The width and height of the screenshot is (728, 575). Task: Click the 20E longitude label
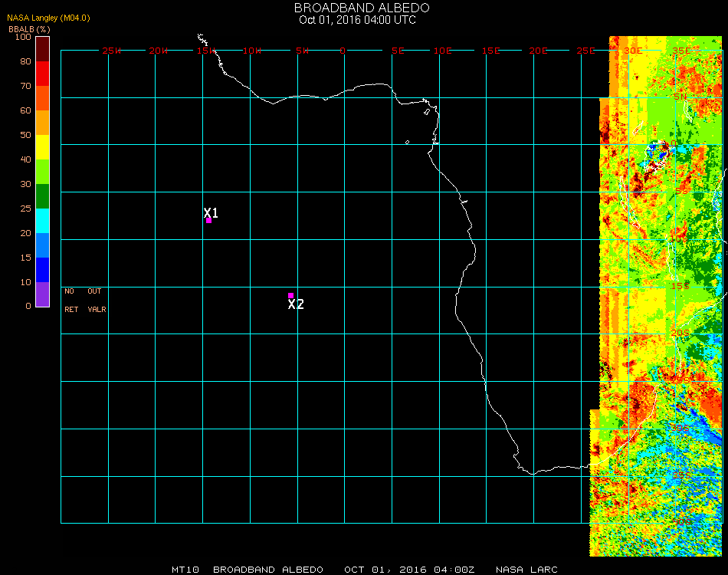click(538, 51)
